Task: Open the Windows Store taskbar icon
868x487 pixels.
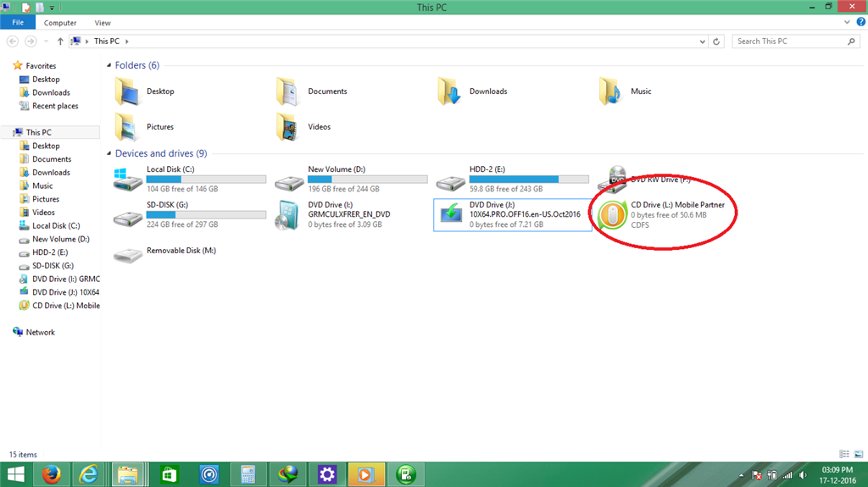Action: coord(169,475)
